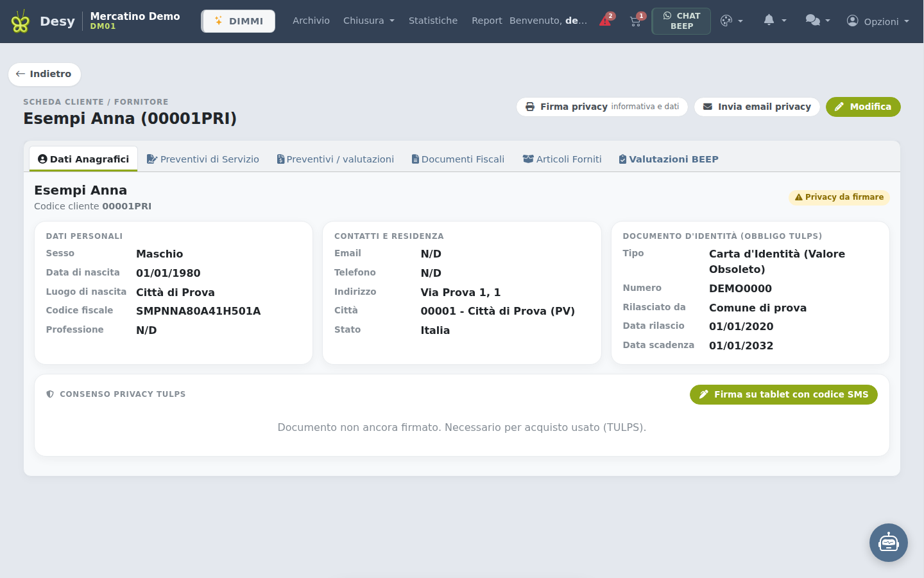Click the document number DEMO0000
Viewport: 924px width, 578px height.
pos(740,288)
